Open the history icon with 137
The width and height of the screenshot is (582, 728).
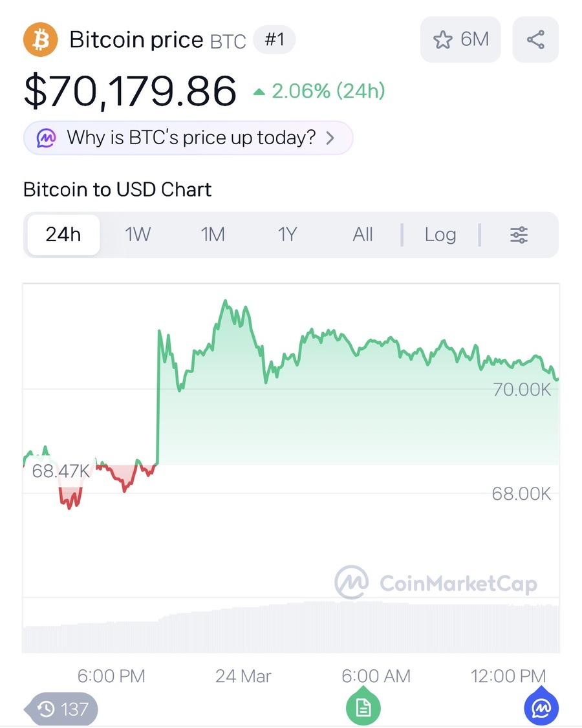click(x=62, y=709)
